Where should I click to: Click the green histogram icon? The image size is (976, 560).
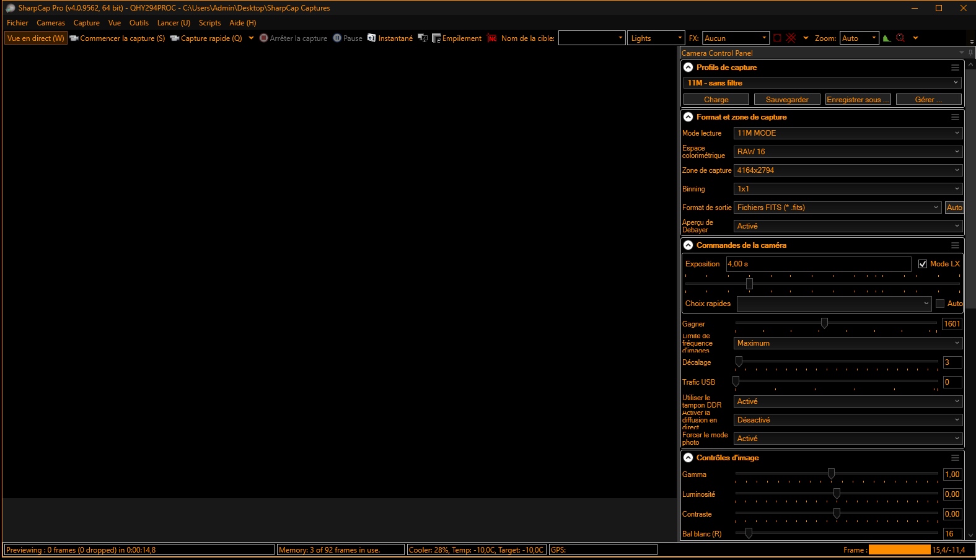[887, 38]
